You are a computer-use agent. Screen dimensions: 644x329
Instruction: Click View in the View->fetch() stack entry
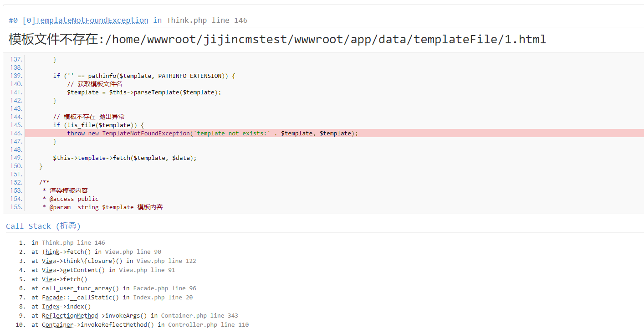(49, 279)
